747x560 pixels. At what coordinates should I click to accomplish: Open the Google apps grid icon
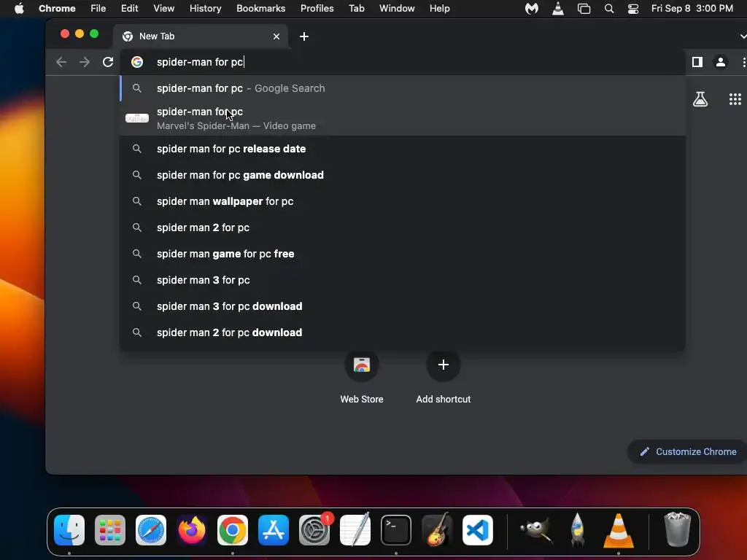[x=735, y=99]
